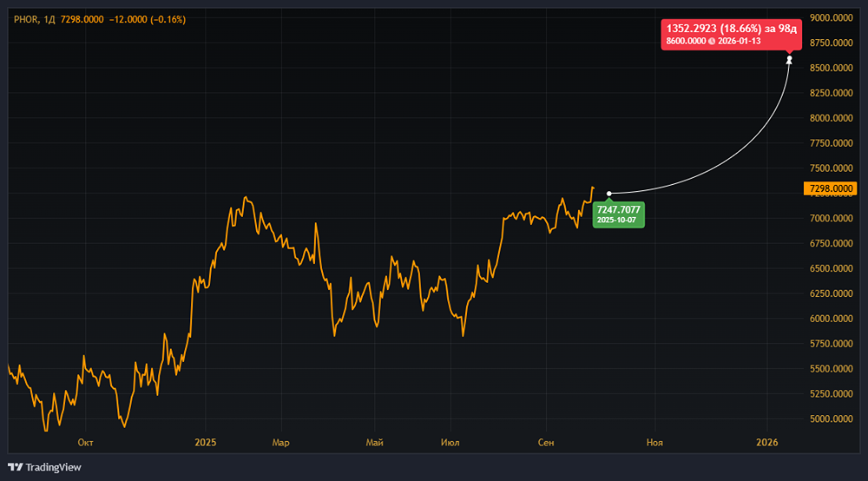Image resolution: width=868 pixels, height=481 pixels.
Task: Click the forecast end point marker
Action: coord(789,59)
